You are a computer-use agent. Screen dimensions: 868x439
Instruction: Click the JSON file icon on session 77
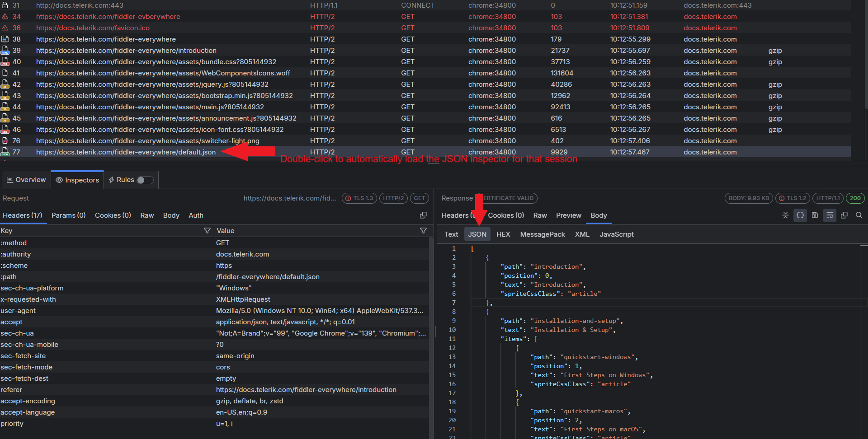pos(5,152)
